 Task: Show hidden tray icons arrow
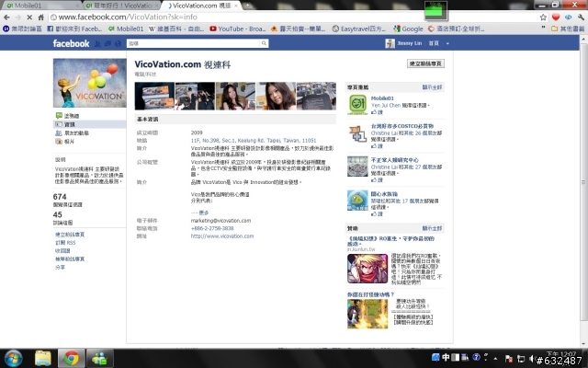point(496,359)
